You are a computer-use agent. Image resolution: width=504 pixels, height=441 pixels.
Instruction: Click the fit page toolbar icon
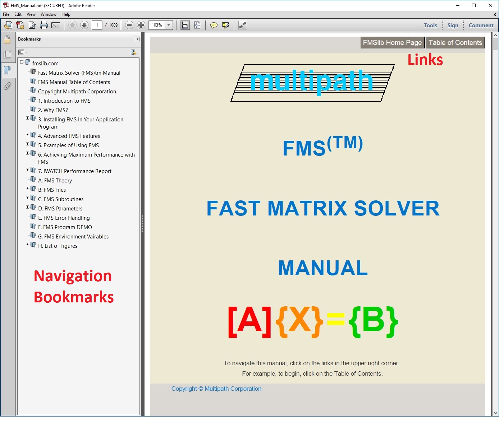(x=197, y=25)
